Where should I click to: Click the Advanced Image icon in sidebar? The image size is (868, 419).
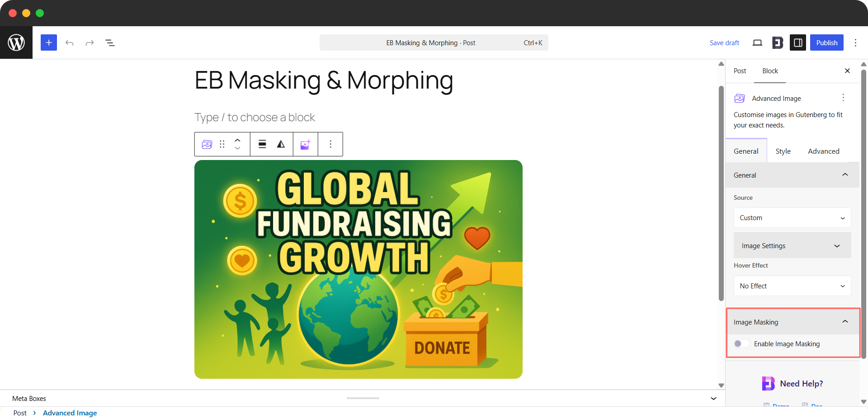tap(740, 98)
